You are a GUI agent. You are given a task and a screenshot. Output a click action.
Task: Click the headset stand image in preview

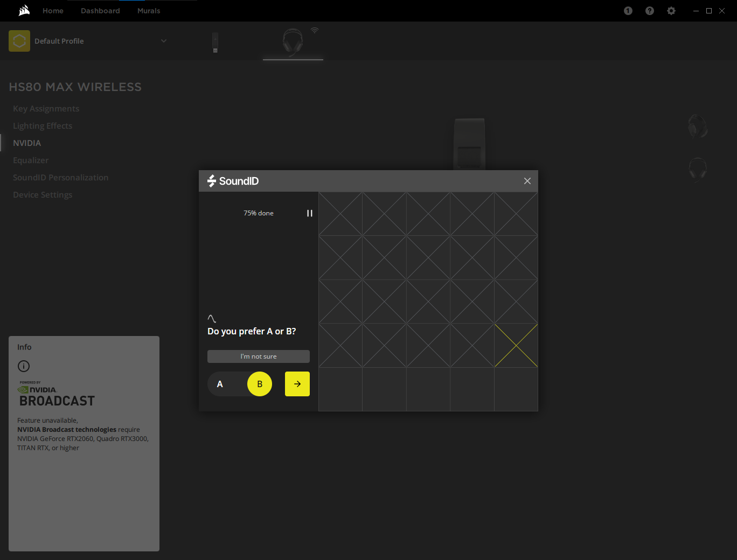[x=469, y=144]
